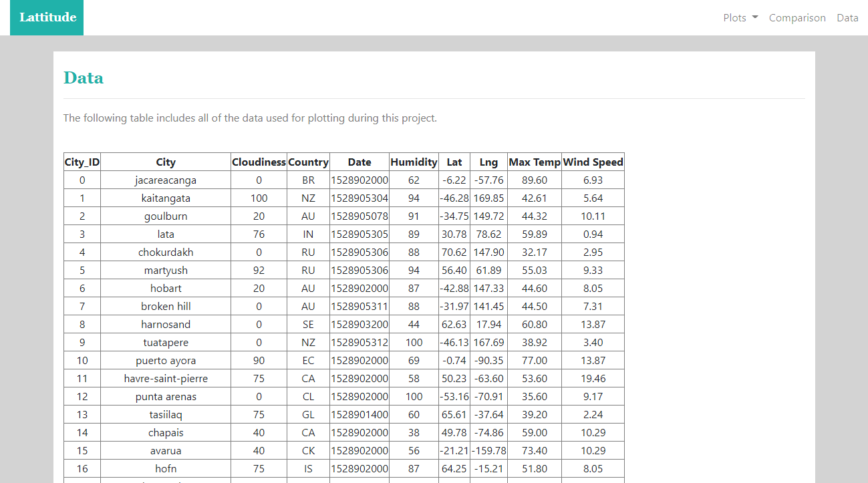Select the city cell 'chapais'
The height and width of the screenshot is (483, 868).
[166, 433]
